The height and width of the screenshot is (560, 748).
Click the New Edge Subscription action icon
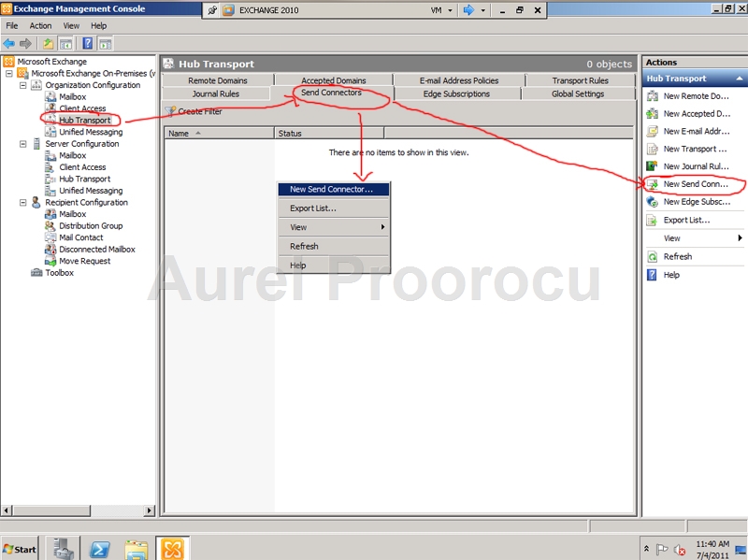pos(652,202)
